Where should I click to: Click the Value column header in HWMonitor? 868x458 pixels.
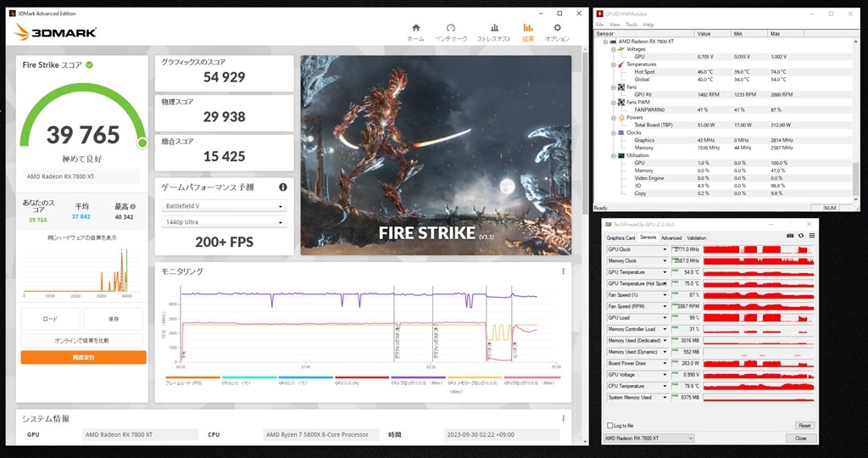pyautogui.click(x=712, y=34)
